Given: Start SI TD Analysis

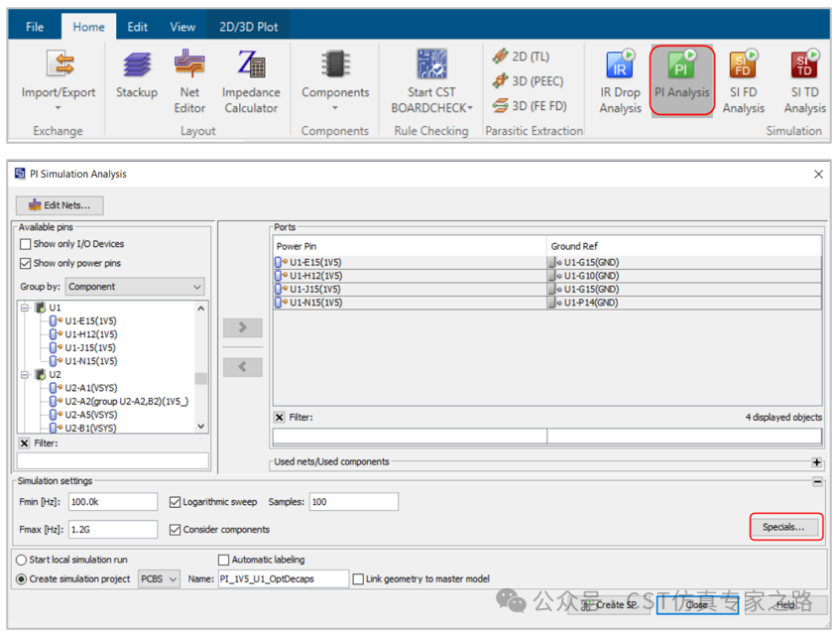Looking at the screenshot, I should [804, 80].
